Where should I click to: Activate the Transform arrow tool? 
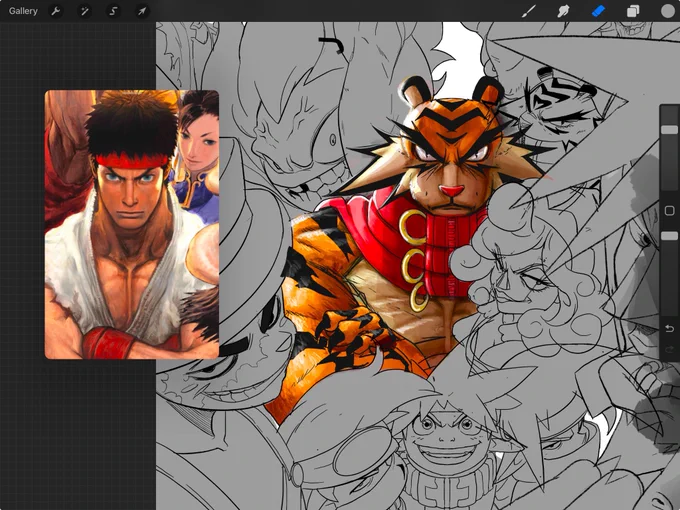coord(142,11)
